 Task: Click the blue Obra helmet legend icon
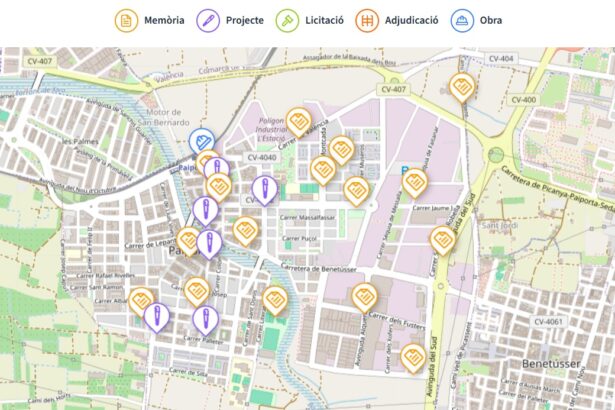(x=462, y=20)
